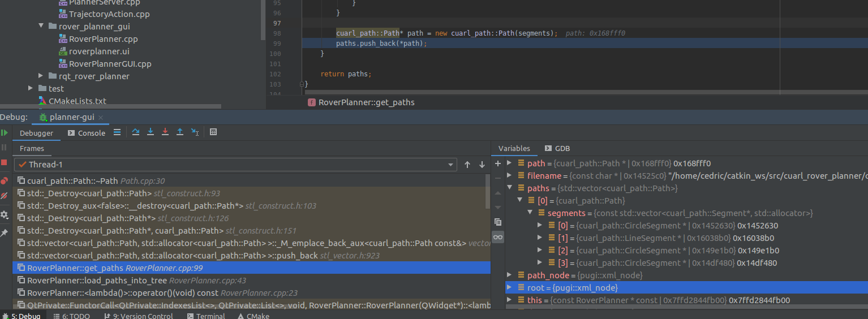
Task: Click the project tree vertical scrollbar
Action: [x=263, y=20]
